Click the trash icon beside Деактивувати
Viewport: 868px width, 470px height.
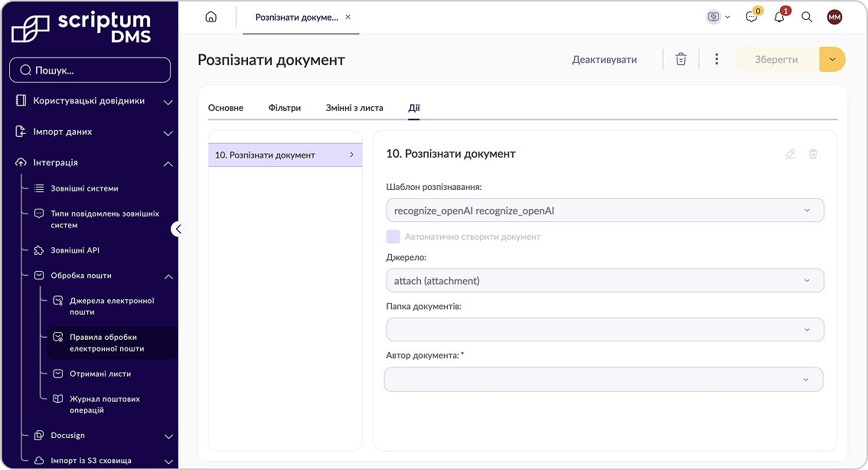click(681, 59)
